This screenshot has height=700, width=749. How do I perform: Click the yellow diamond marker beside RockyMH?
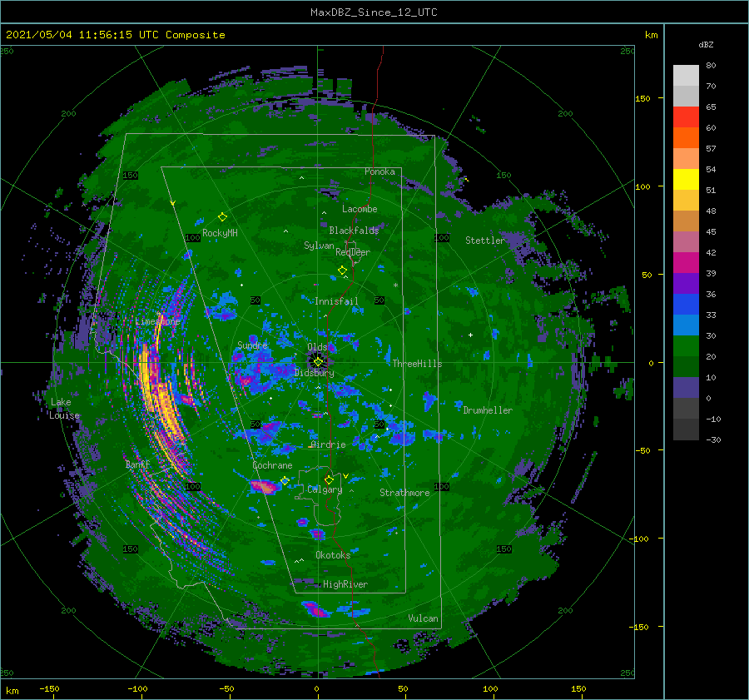point(222,217)
